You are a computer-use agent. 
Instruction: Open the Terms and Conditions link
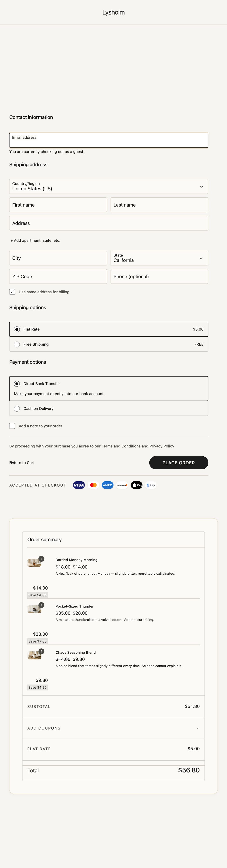pyautogui.click(x=121, y=446)
